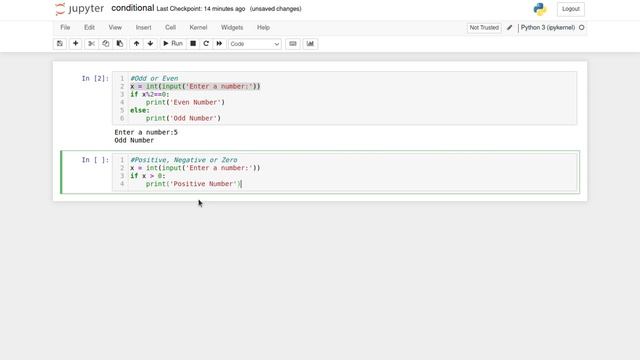
Task: Click the 'if x > 0:' code line
Action: pos(148,176)
